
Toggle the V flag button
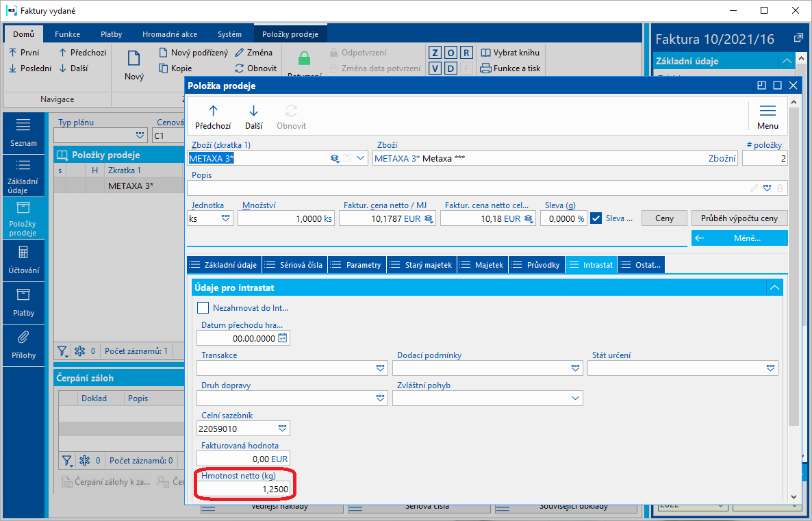pyautogui.click(x=435, y=68)
